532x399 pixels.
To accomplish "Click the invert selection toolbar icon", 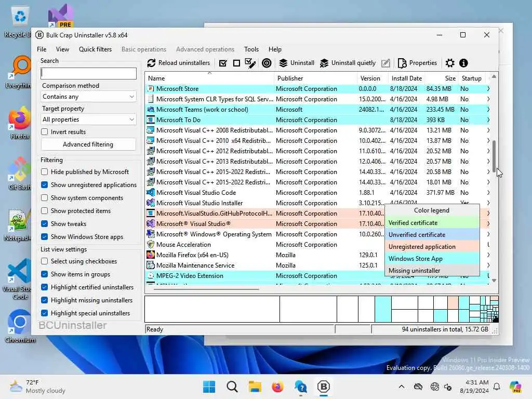I will click(250, 63).
